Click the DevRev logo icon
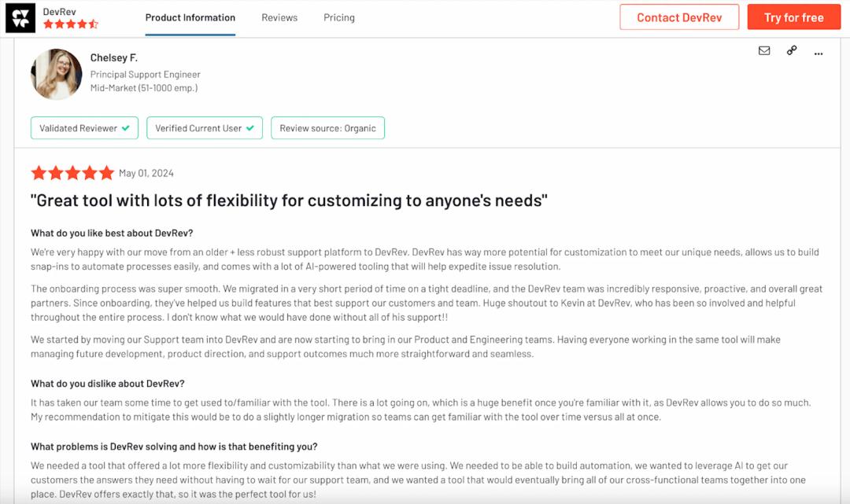 click(x=20, y=18)
